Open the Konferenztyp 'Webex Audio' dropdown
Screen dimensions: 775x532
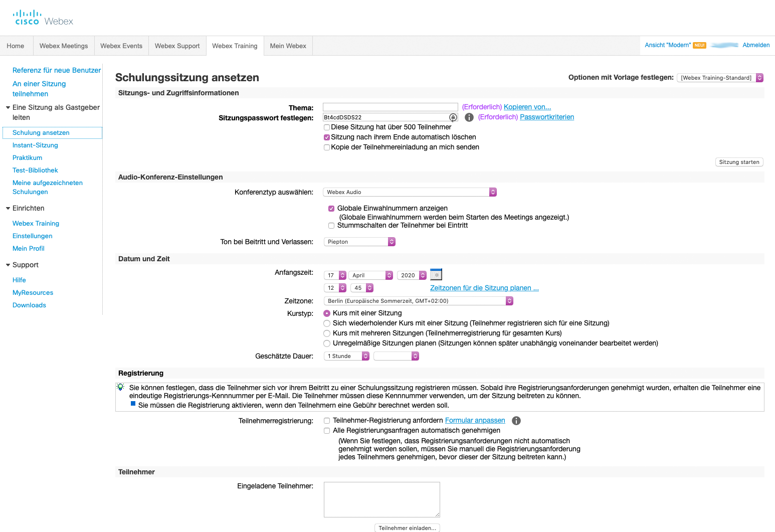pyautogui.click(x=410, y=193)
